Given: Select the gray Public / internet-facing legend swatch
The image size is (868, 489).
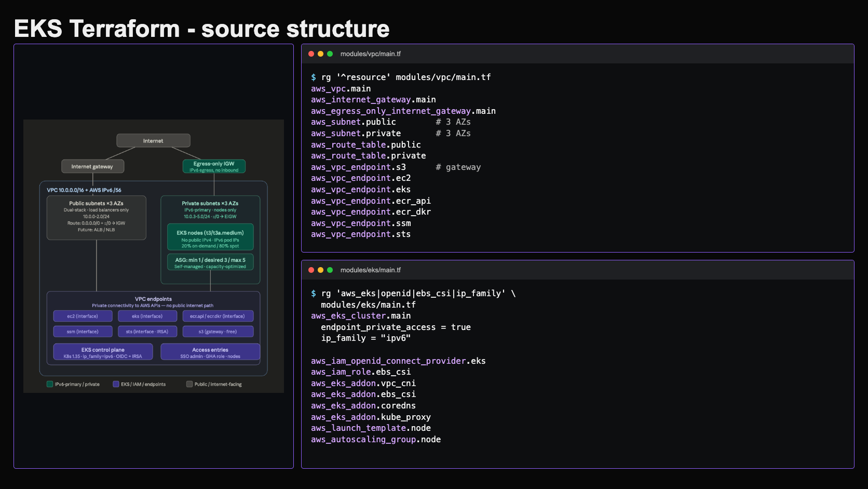Looking at the screenshot, I should point(189,384).
